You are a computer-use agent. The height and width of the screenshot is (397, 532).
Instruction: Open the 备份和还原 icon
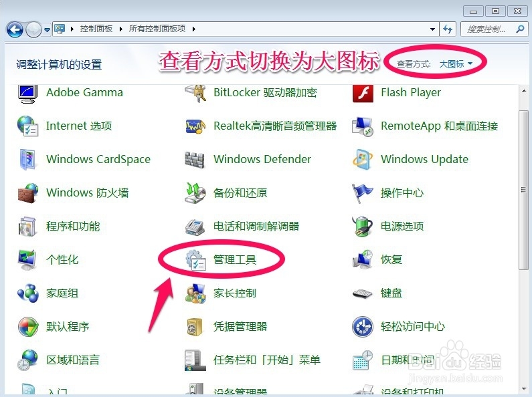195,192
